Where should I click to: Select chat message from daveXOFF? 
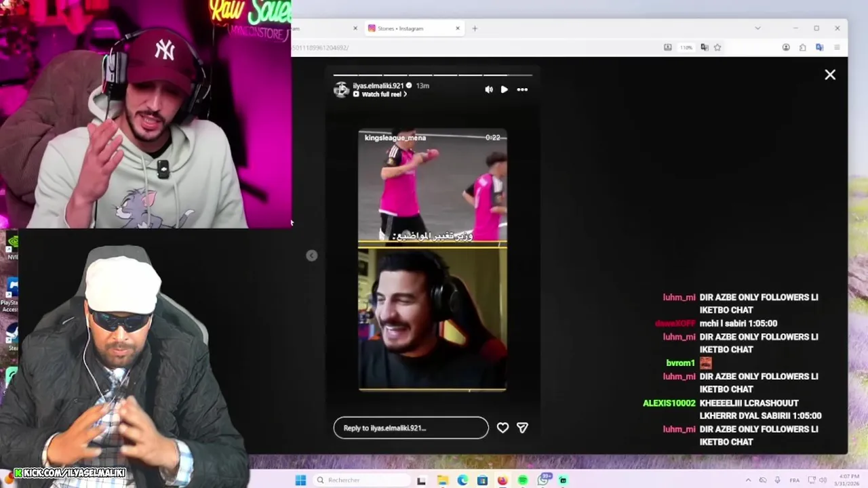coord(716,323)
